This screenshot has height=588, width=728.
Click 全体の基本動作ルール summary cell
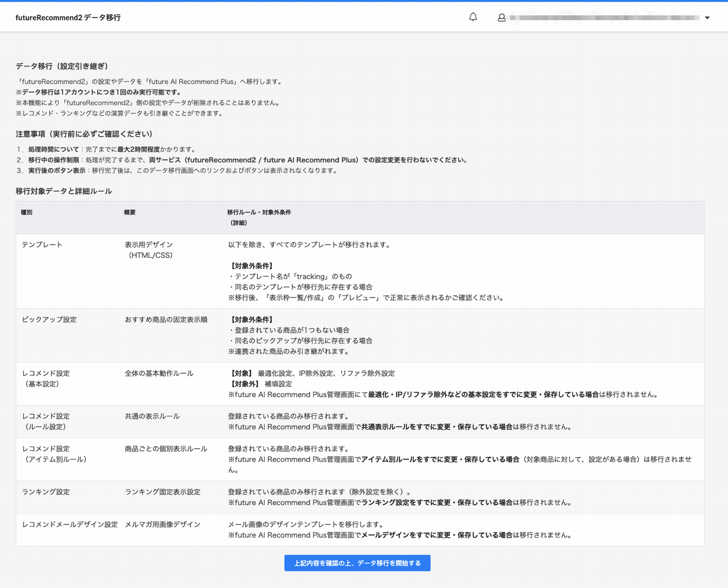click(x=159, y=373)
